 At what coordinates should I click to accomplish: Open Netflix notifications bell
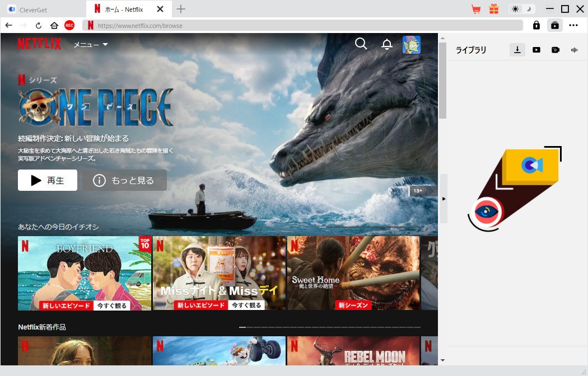pos(386,44)
